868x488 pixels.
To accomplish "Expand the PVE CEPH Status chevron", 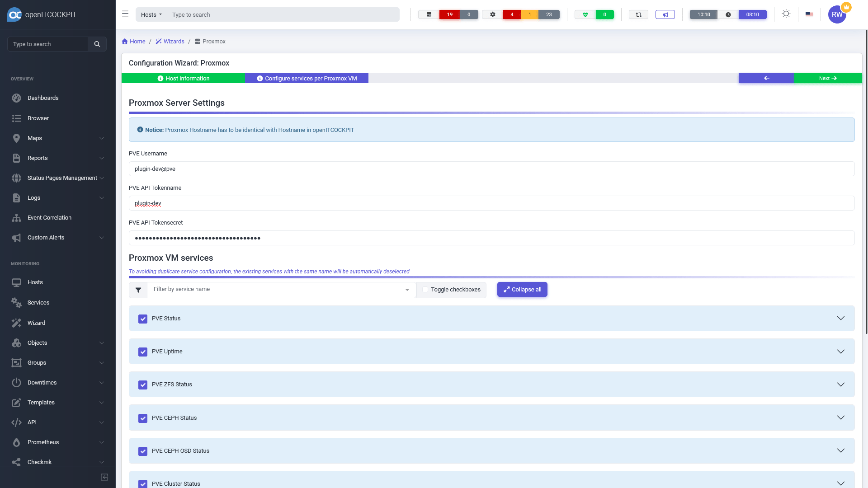I will [840, 418].
